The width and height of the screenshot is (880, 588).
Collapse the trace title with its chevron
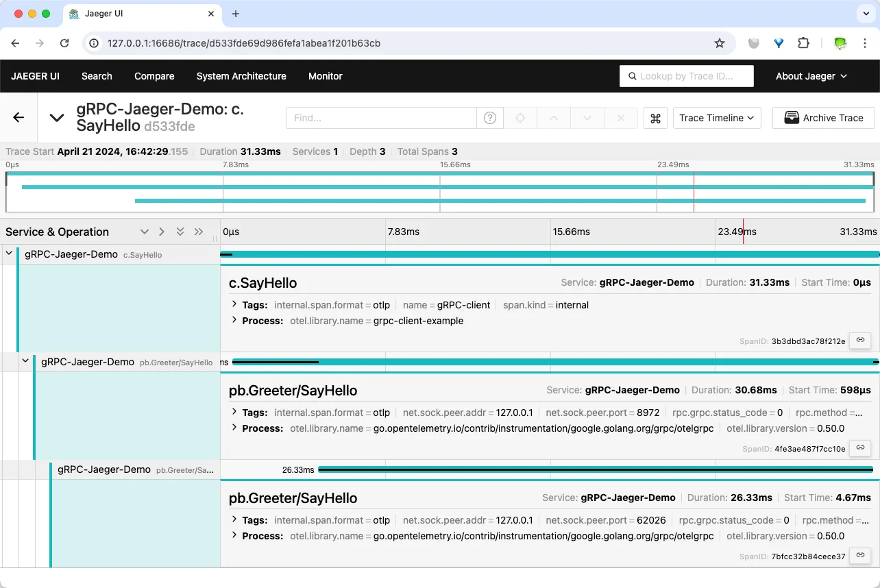tap(56, 117)
